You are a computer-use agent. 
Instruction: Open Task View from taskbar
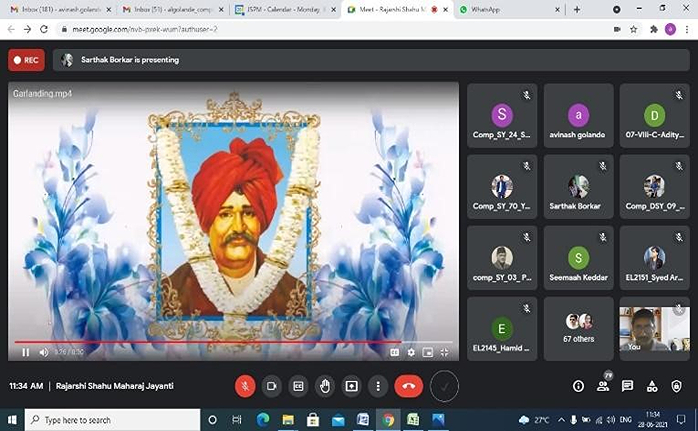tap(237, 420)
